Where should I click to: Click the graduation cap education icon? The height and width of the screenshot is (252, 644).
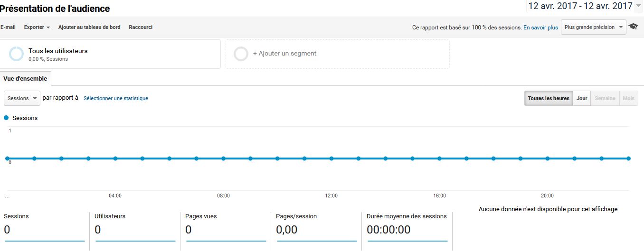click(633, 27)
